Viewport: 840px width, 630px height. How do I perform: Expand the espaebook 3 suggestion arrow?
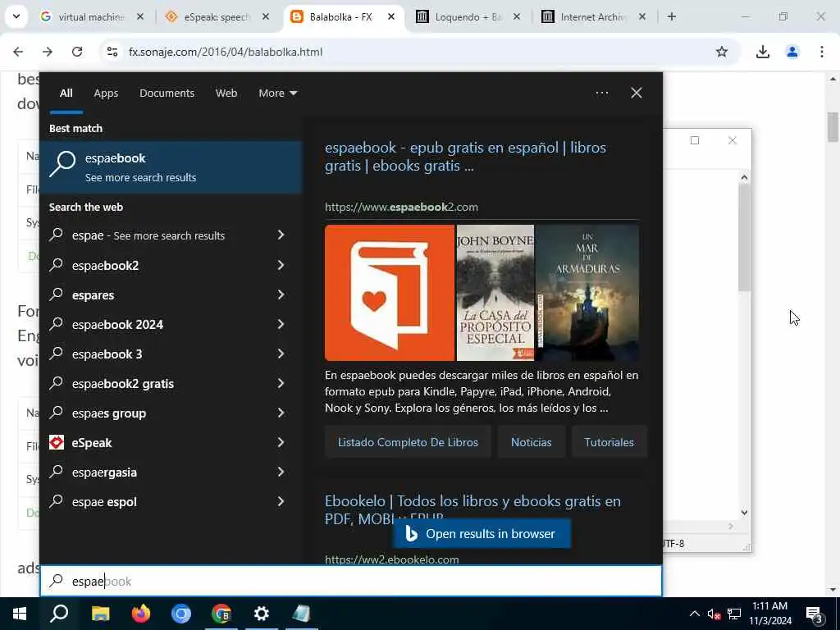pyautogui.click(x=281, y=354)
